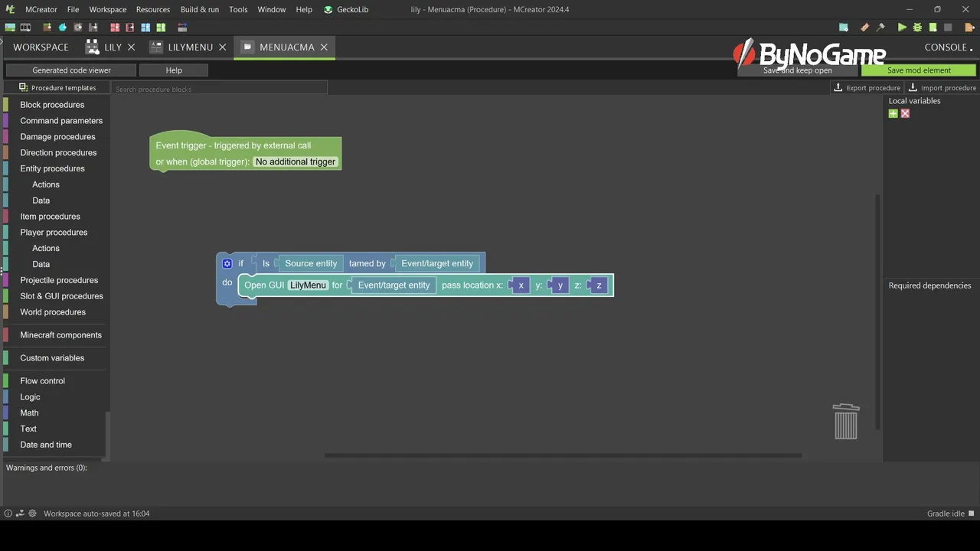Click the hammer build workspace icon
The width and height of the screenshot is (980, 551).
880,28
